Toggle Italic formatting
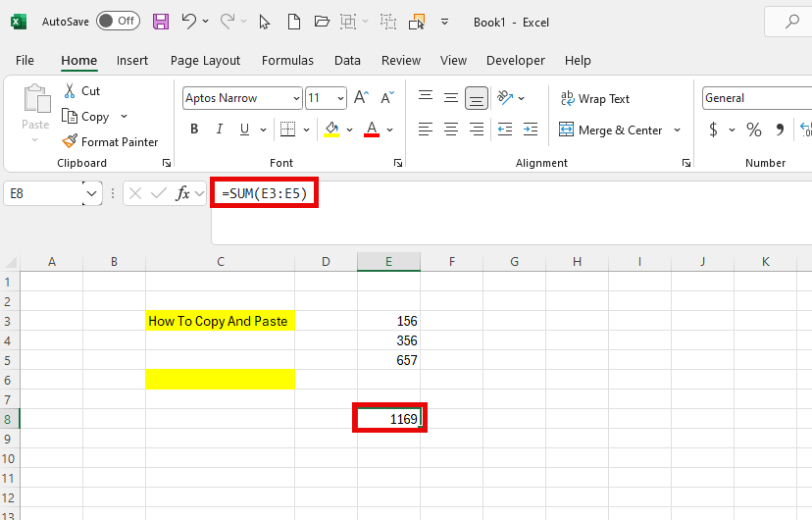This screenshot has width=812, height=520. 220,129
